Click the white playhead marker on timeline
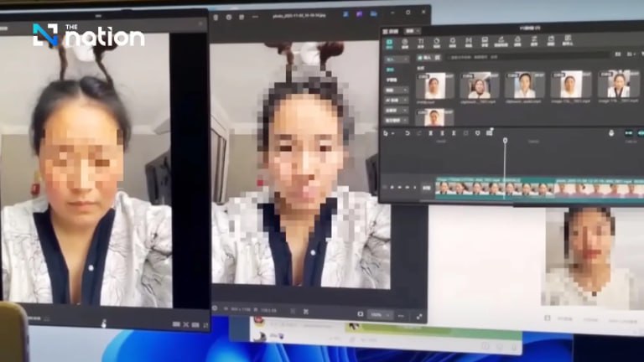The width and height of the screenshot is (644, 362). [505, 140]
